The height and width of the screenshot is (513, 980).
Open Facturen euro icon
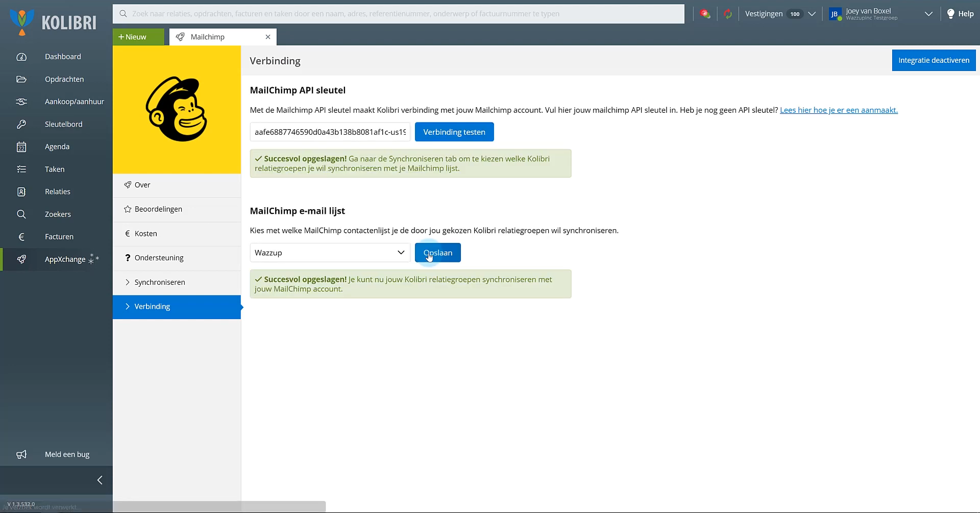(21, 237)
